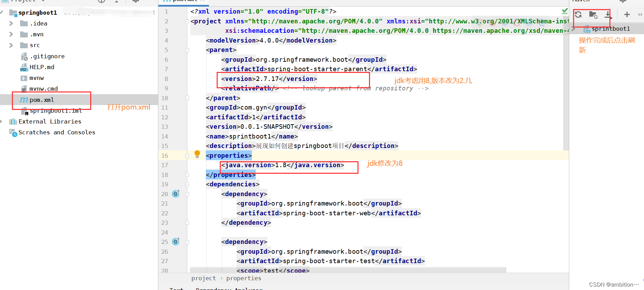
Task: Click '0.0.1-SNAPSHOT' version text
Action: (x=267, y=127)
